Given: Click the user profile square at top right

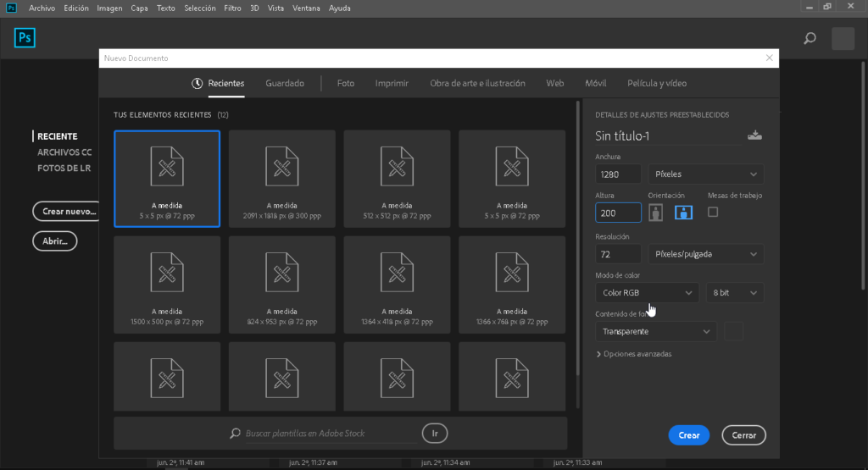Looking at the screenshot, I should [x=843, y=39].
